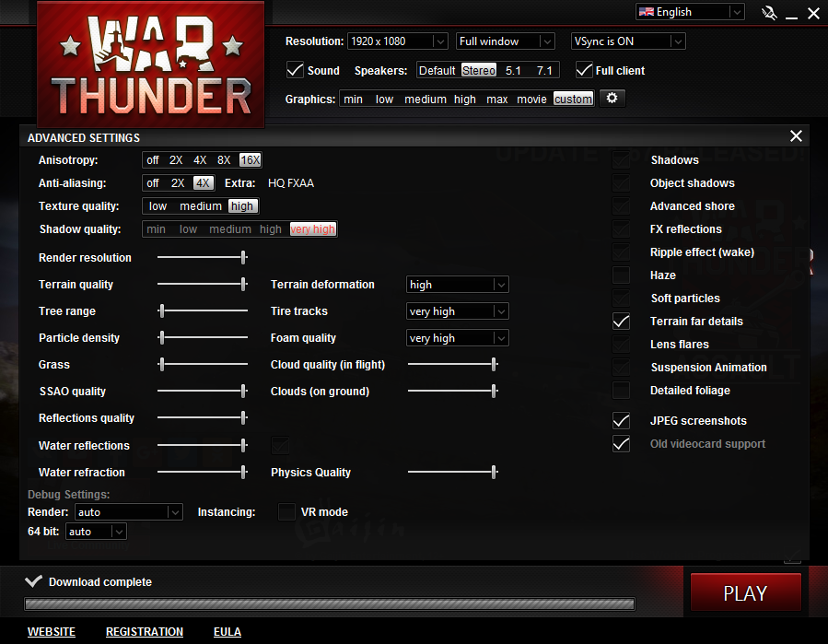
Task: Click the Grass slider
Action: (x=203, y=364)
